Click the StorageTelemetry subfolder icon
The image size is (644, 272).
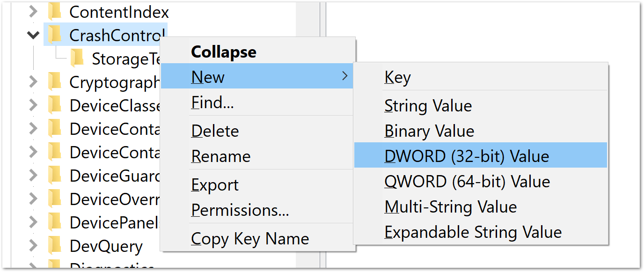coord(77,58)
